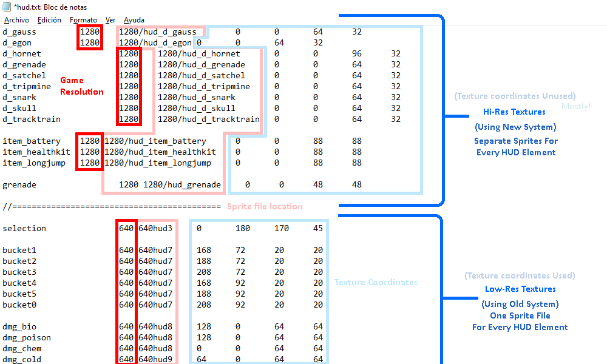Click path text "1280/hud_d_skull"
607x364 pixels.
tap(197, 109)
